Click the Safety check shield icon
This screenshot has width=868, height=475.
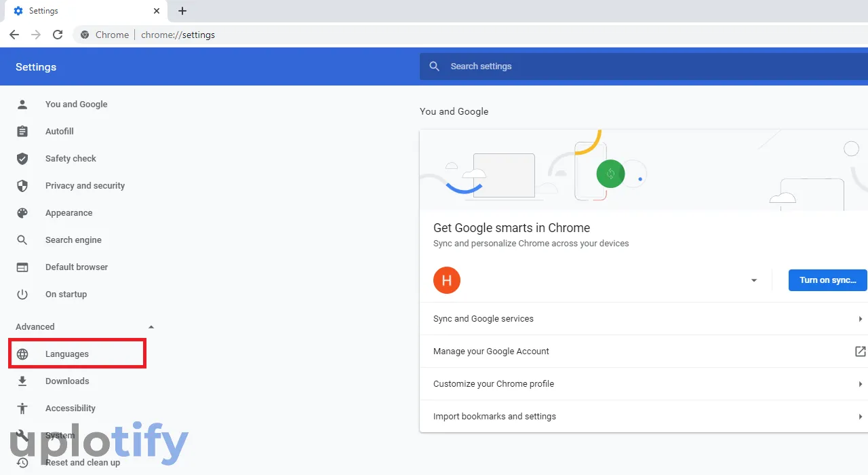click(x=22, y=159)
